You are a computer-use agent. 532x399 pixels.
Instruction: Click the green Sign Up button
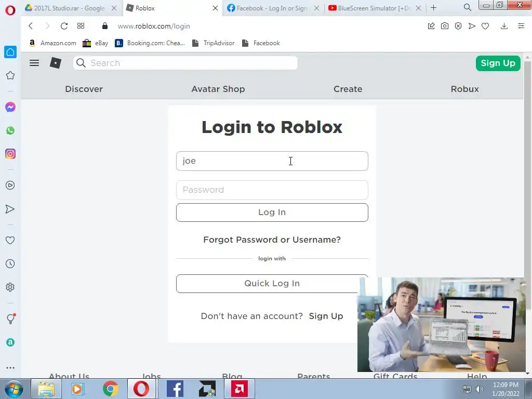(x=498, y=63)
